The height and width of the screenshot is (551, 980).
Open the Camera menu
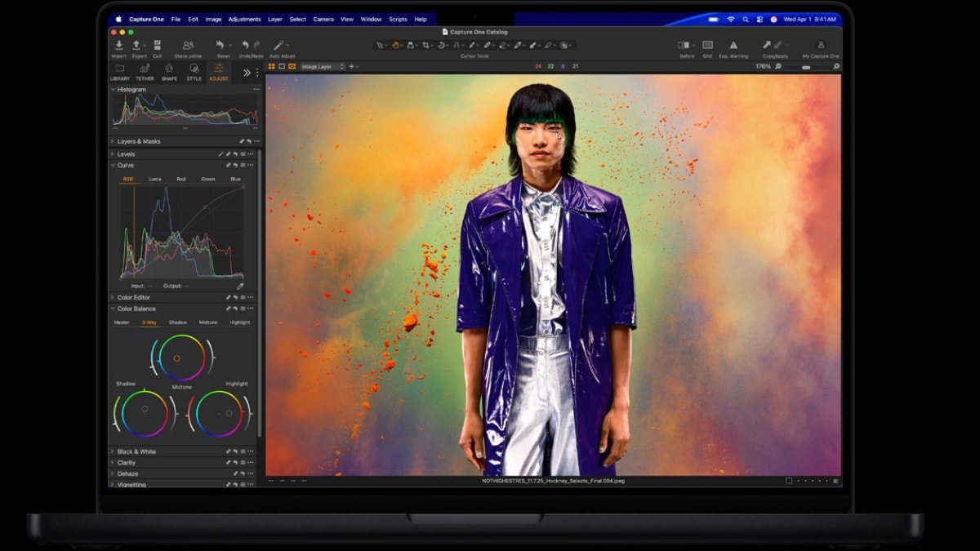[x=323, y=19]
